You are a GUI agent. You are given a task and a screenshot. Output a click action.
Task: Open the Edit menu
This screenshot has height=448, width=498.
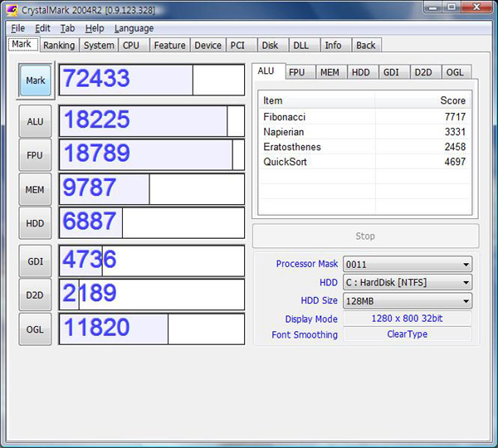coord(42,28)
